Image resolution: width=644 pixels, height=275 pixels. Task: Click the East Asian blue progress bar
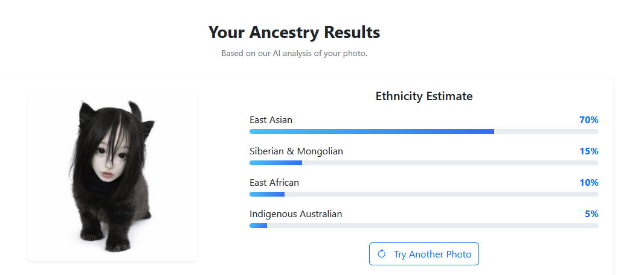tap(372, 131)
